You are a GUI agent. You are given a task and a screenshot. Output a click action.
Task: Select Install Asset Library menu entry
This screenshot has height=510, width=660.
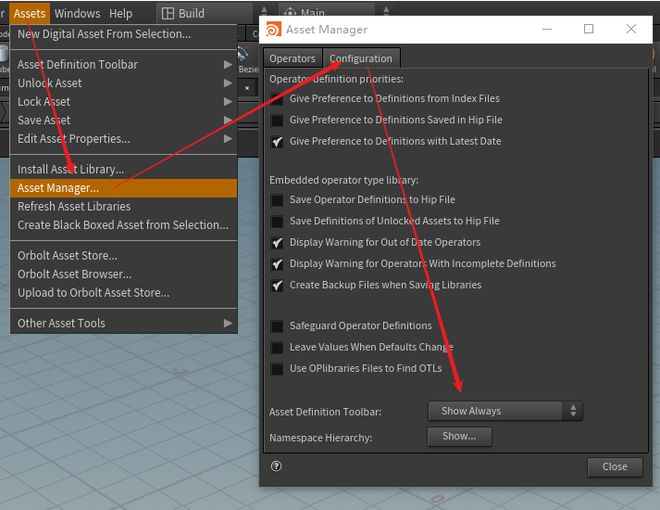[x=70, y=170]
